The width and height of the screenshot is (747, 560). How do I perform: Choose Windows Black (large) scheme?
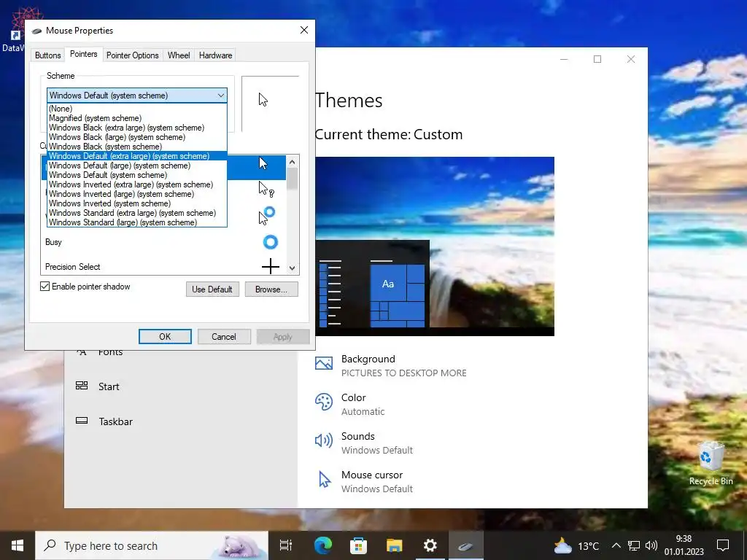[x=137, y=137]
